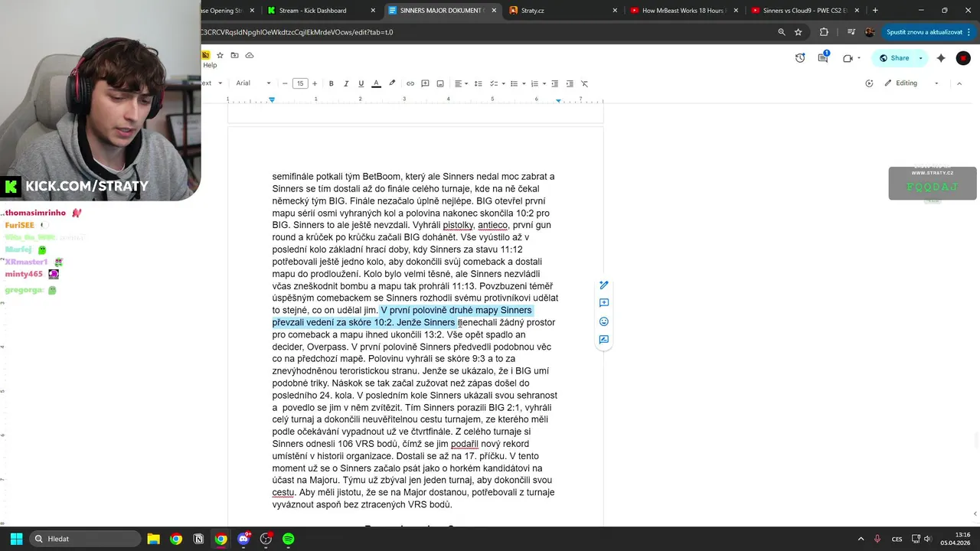Open version history clock icon
980x551 pixels.
[x=800, y=58]
